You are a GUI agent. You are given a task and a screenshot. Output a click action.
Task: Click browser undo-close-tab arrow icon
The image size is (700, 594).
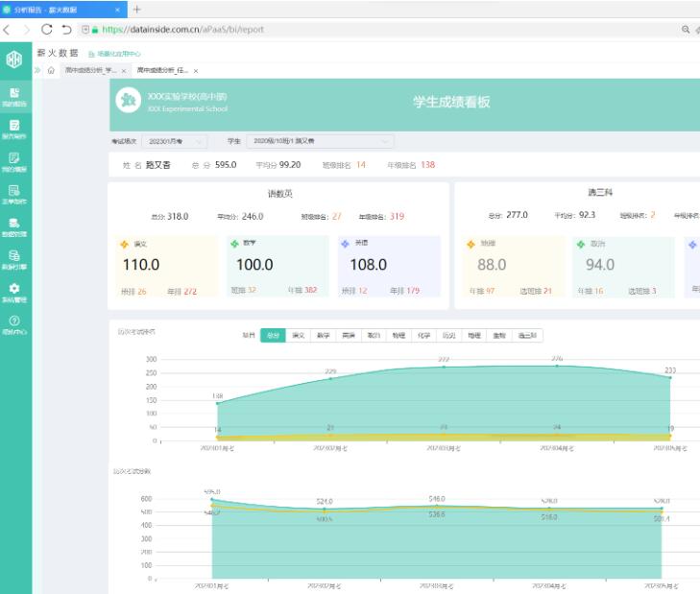click(66, 30)
